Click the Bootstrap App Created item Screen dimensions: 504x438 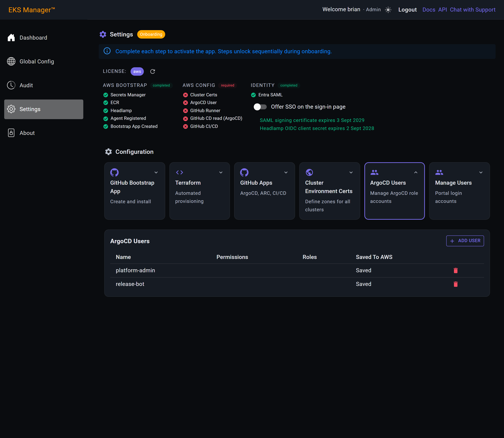(x=130, y=126)
